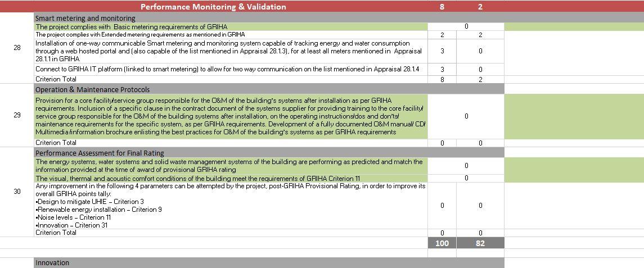Click the 3 score for Smart metering installation

click(x=442, y=51)
